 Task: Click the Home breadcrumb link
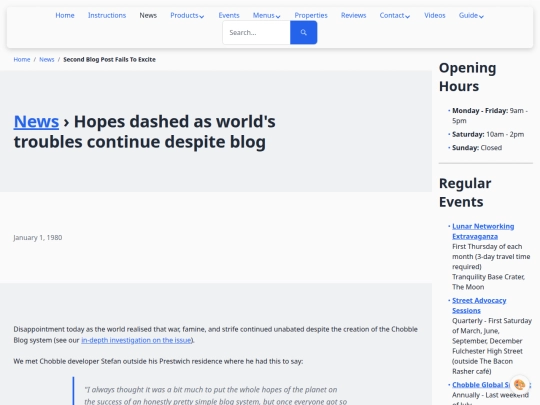point(22,60)
